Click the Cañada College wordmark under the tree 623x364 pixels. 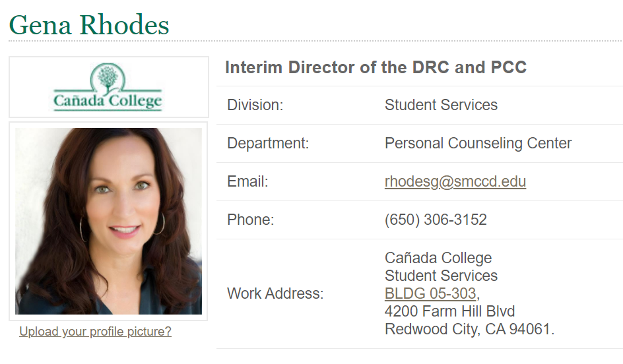(x=108, y=101)
